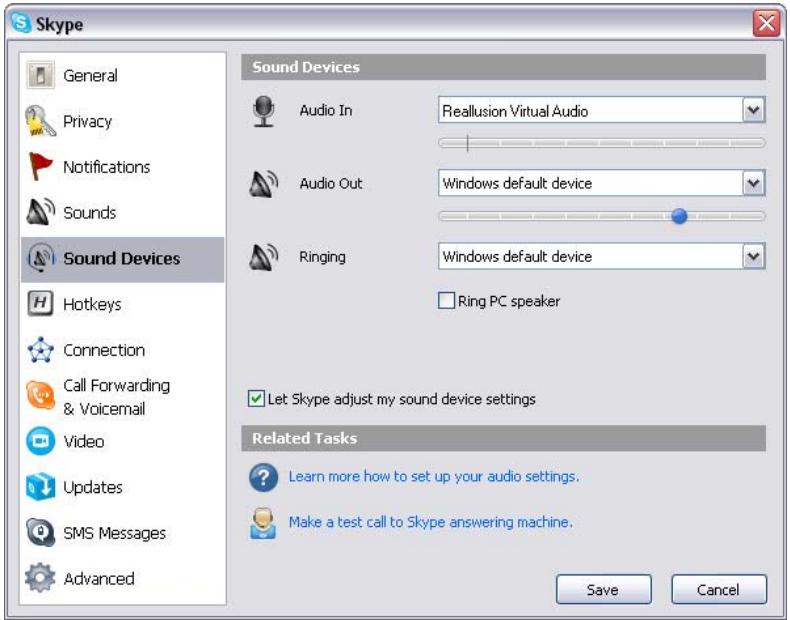790x620 pixels.
Task: Click the SMS Messages phone icon
Action: [40, 532]
